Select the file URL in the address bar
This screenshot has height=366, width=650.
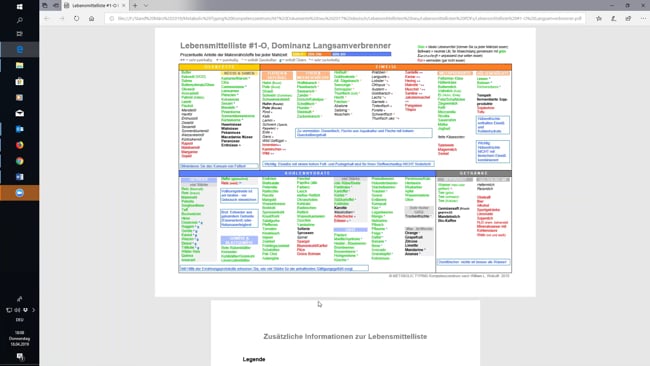click(x=349, y=19)
